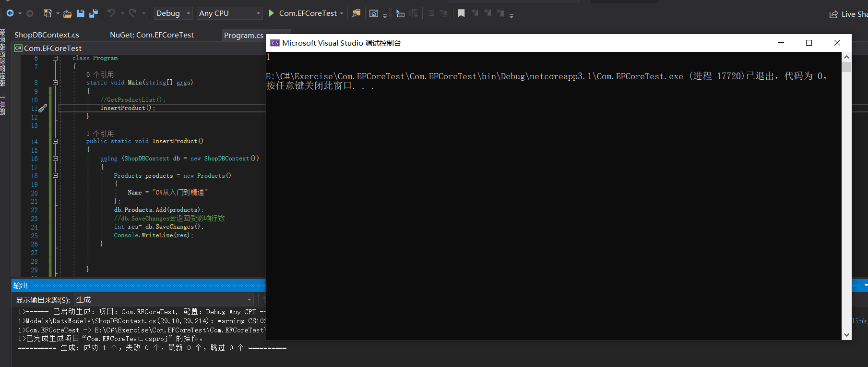Click the Open File folder icon
The image size is (868, 367).
pos(67,13)
